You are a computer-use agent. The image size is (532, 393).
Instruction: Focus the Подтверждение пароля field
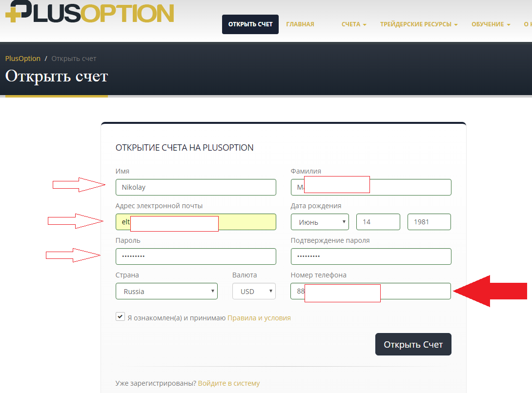click(x=371, y=256)
